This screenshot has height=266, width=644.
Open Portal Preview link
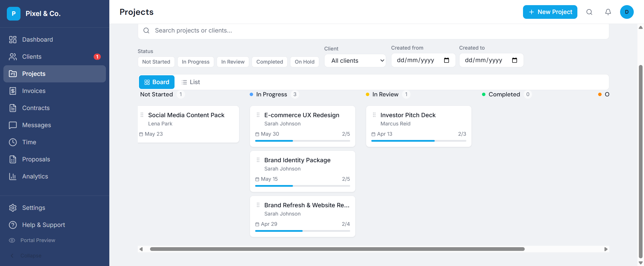(38, 240)
